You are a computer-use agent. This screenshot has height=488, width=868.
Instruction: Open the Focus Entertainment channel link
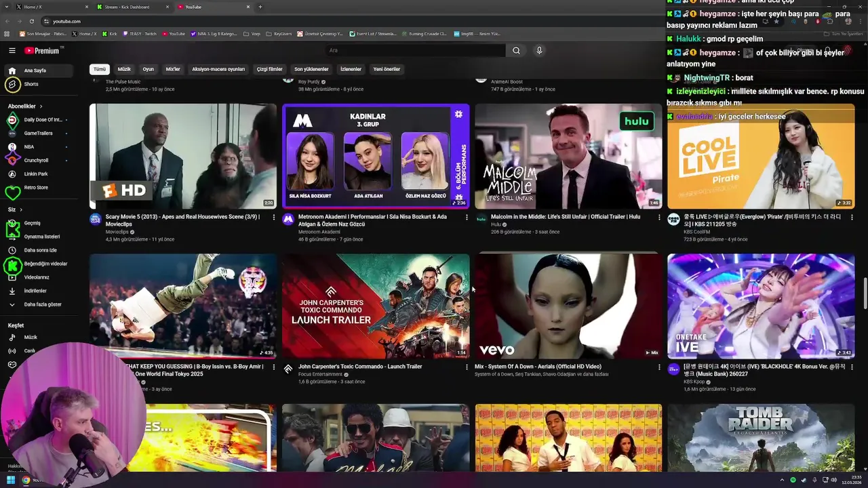pyautogui.click(x=320, y=374)
